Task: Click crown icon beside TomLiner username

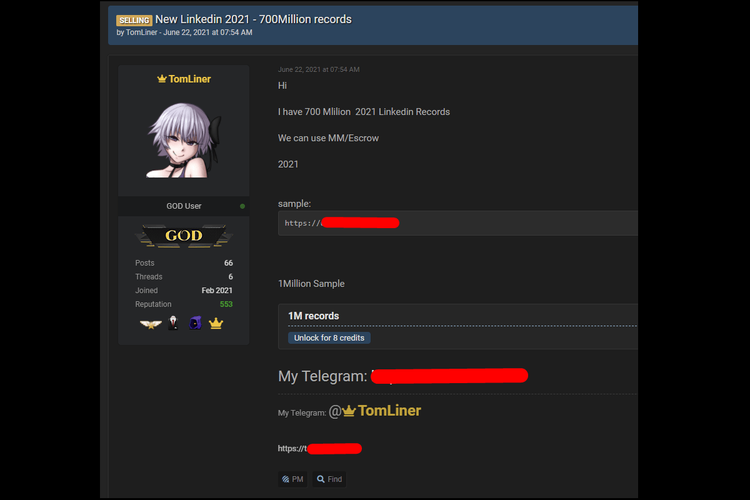Action: coord(162,79)
